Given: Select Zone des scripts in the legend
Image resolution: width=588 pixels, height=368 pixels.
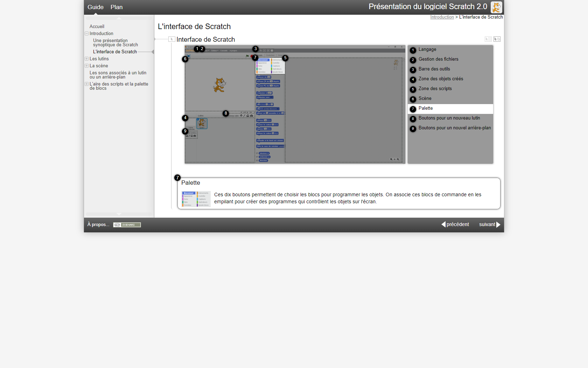Looking at the screenshot, I should (x=435, y=89).
